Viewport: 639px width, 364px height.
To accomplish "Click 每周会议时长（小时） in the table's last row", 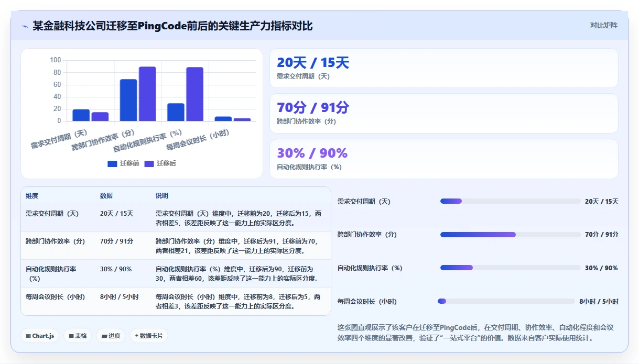I will point(56,297).
